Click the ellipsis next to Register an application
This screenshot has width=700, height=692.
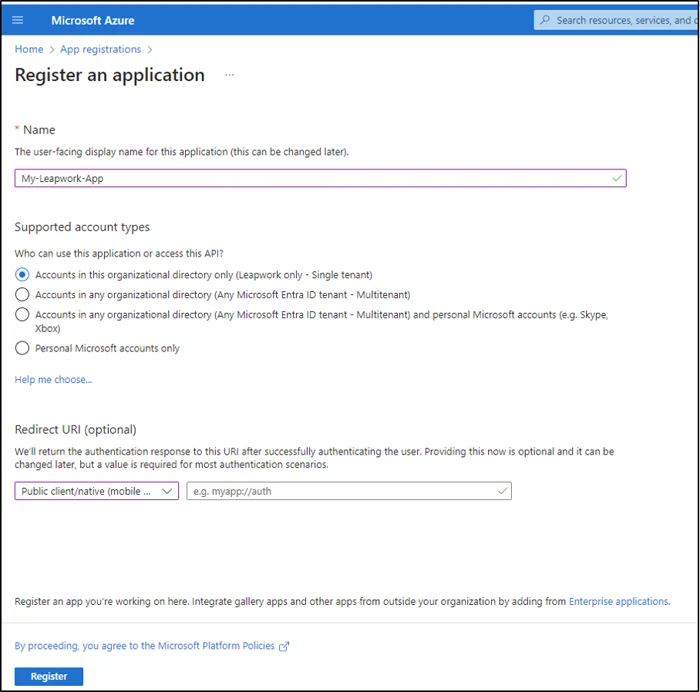coord(229,75)
